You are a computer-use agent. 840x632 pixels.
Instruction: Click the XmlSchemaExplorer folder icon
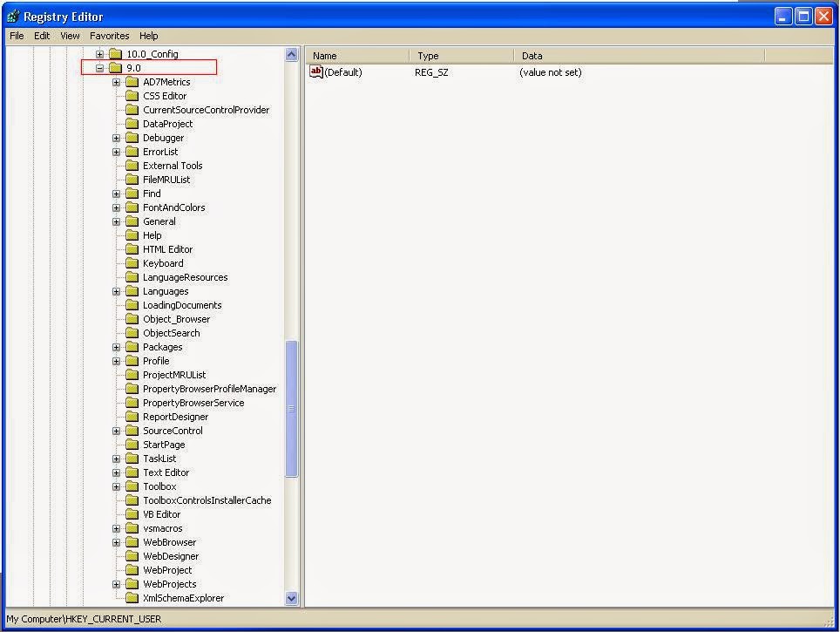pyautogui.click(x=132, y=597)
